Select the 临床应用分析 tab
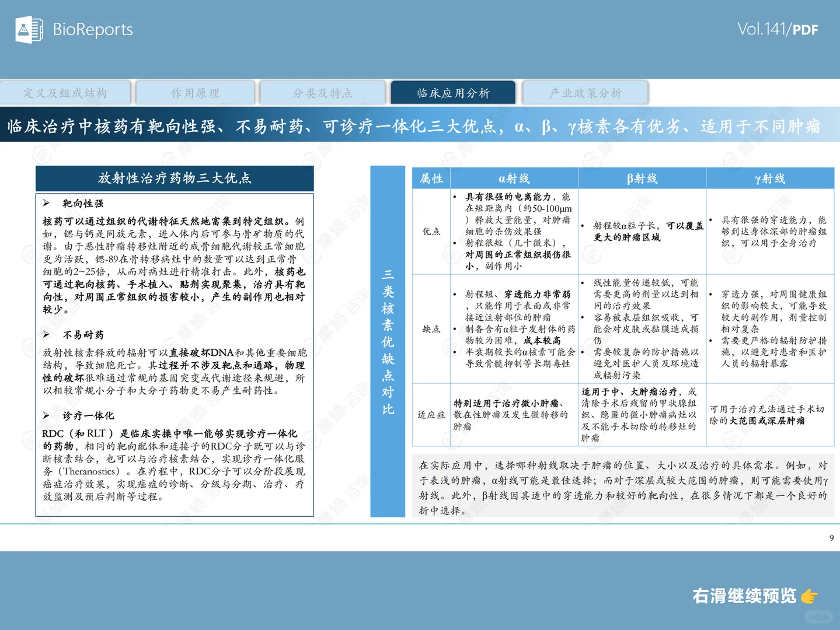This screenshot has height=630, width=840. pyautogui.click(x=454, y=92)
